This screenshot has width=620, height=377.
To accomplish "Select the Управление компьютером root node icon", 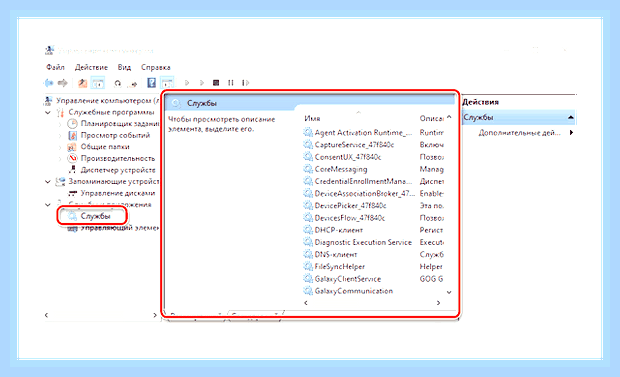I will click(49, 100).
